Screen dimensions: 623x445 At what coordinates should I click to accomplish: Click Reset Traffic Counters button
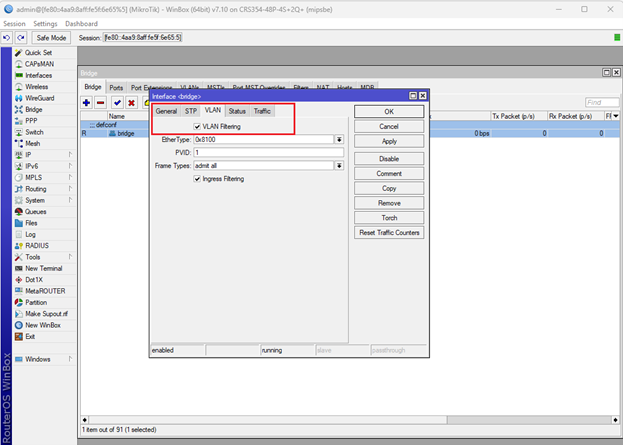point(389,233)
